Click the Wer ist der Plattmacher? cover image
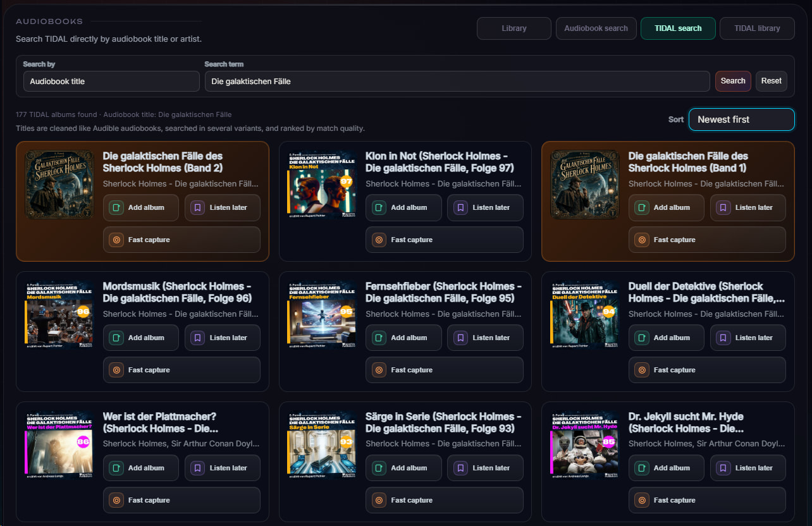Image resolution: width=812 pixels, height=526 pixels. 59,444
